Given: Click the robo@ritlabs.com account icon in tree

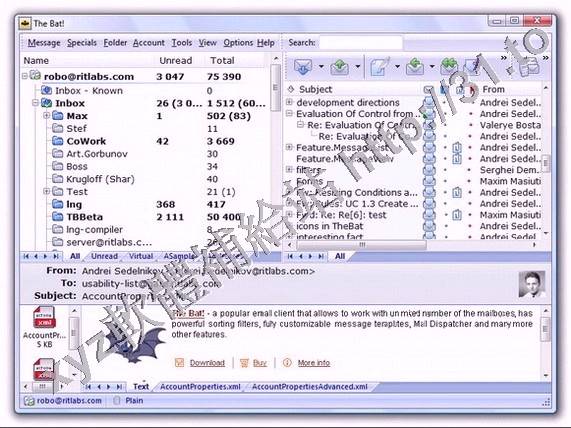Looking at the screenshot, I should [35, 75].
